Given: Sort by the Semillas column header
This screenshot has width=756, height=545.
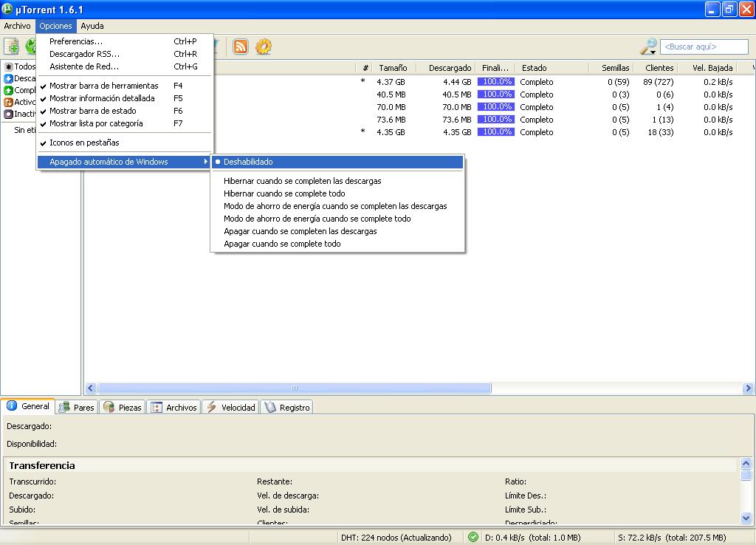Looking at the screenshot, I should point(611,68).
